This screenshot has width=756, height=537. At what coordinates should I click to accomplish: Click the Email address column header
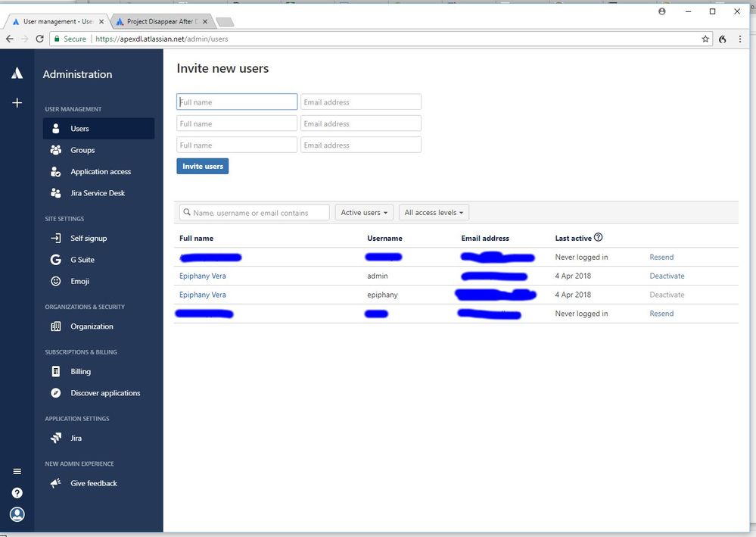[x=485, y=239]
